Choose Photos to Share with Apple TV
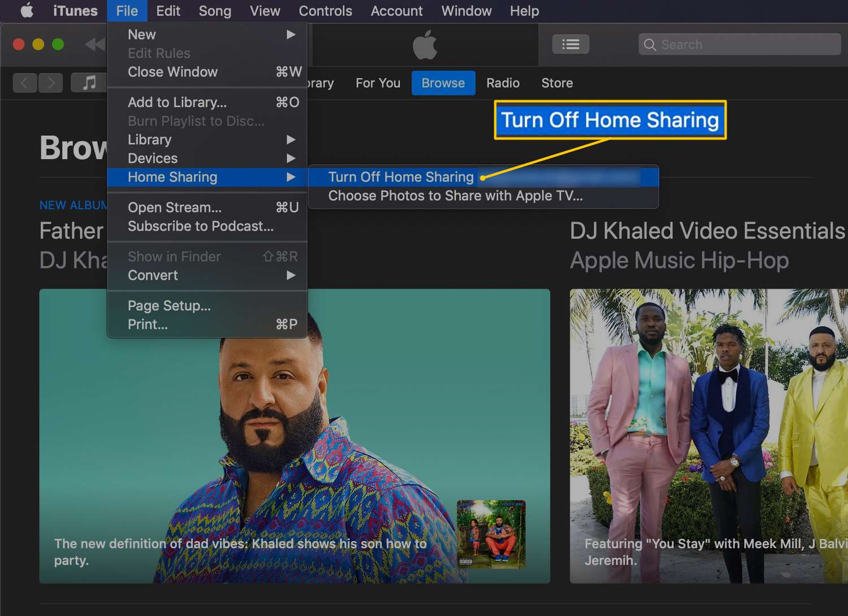 tap(455, 196)
